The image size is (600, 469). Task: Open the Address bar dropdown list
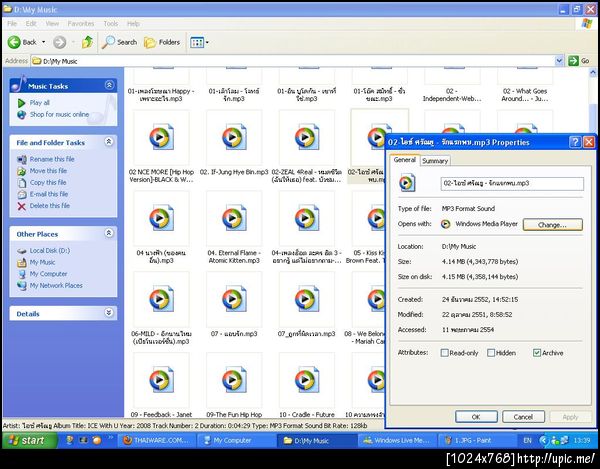pos(559,60)
